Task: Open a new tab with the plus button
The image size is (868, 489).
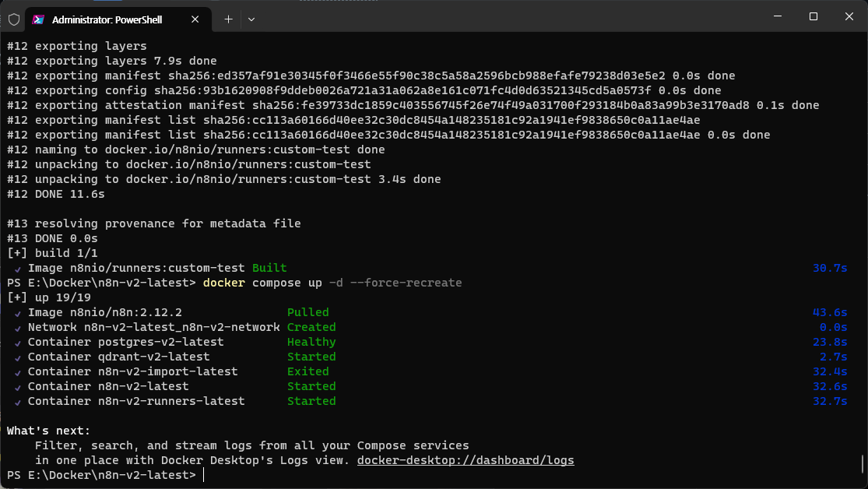Action: 228,19
